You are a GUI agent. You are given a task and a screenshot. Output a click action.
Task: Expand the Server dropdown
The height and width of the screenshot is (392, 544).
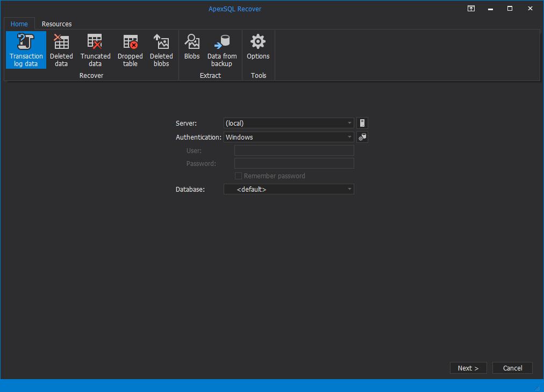[x=349, y=123]
